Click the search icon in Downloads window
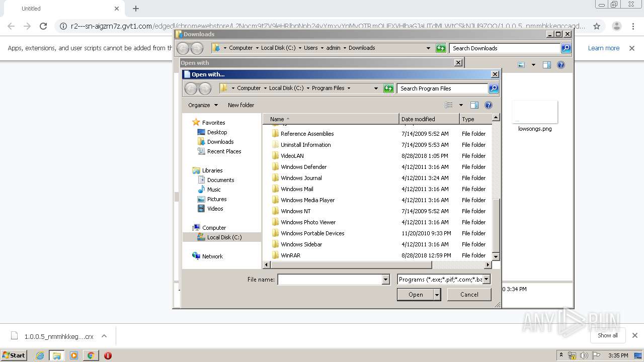The image size is (644, 362). pyautogui.click(x=566, y=48)
